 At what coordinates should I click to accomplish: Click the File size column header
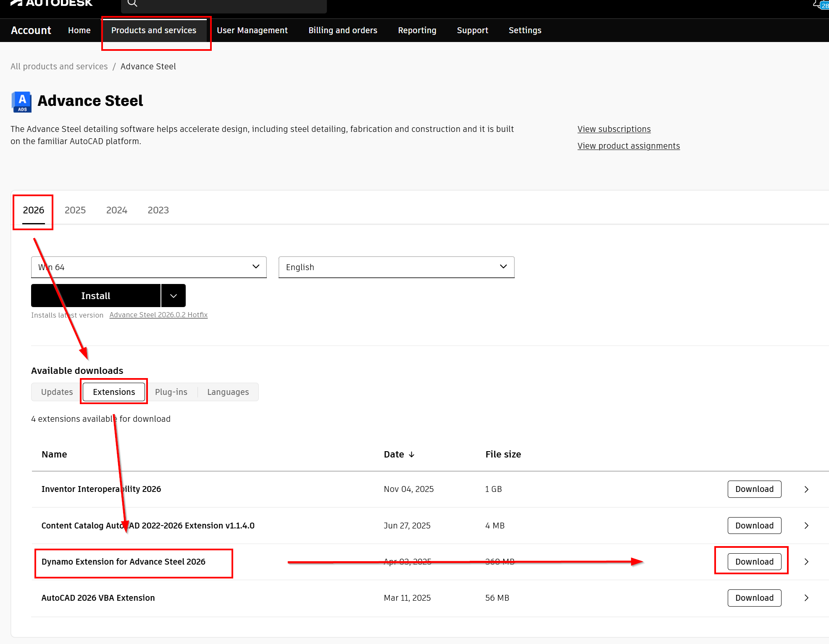[503, 455]
